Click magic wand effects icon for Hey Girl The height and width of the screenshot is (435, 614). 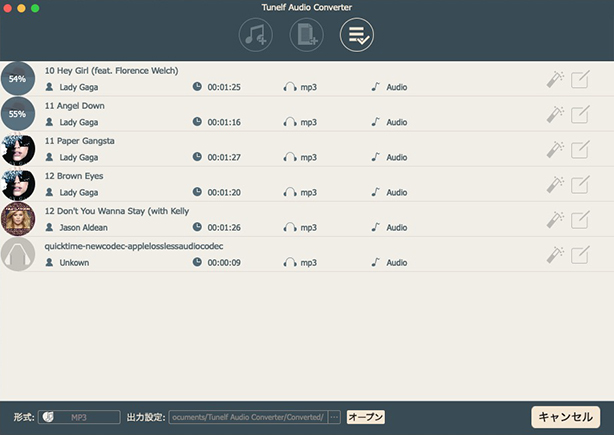pos(555,79)
